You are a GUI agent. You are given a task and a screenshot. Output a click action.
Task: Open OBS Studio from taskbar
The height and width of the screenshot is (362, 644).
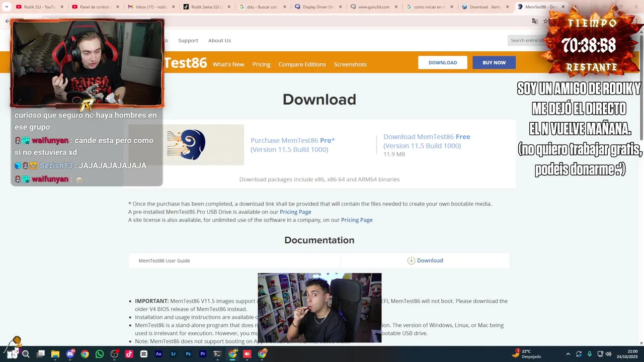pyautogui.click(x=114, y=354)
